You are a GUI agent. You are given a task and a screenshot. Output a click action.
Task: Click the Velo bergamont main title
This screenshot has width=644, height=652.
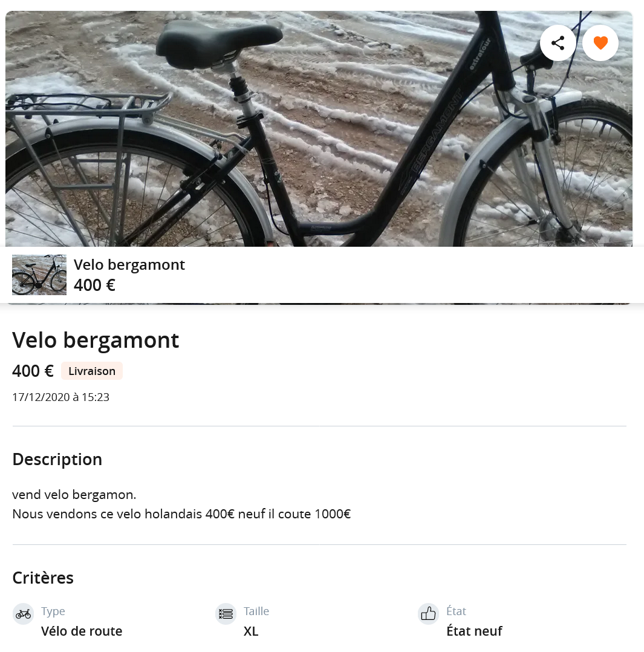96,340
